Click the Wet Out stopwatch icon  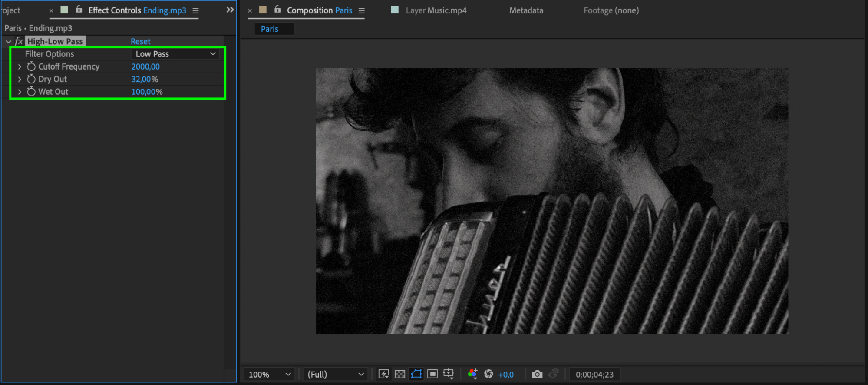tap(31, 92)
